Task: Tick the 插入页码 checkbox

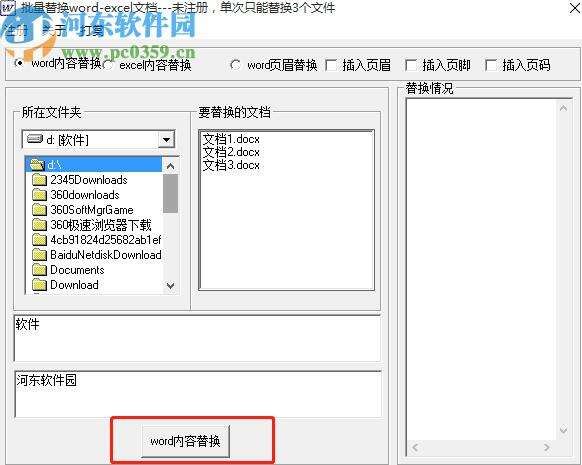Action: coord(490,65)
